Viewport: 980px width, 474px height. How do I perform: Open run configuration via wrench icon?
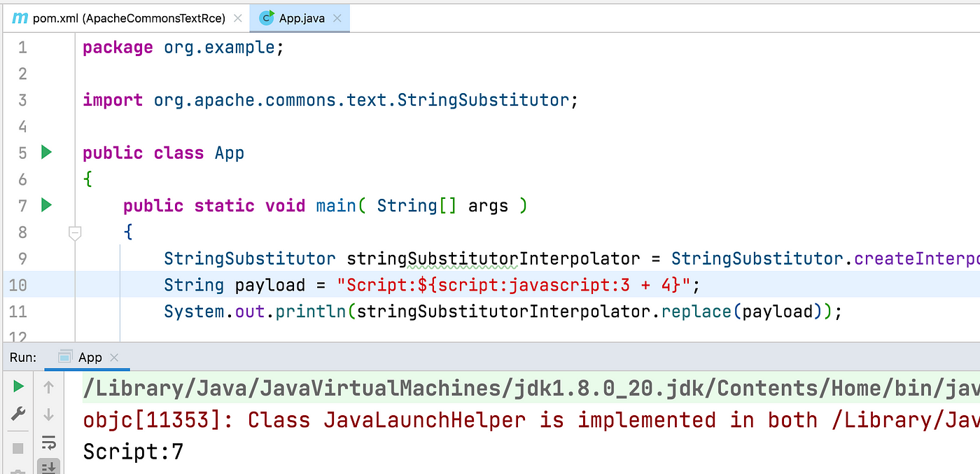tap(19, 414)
